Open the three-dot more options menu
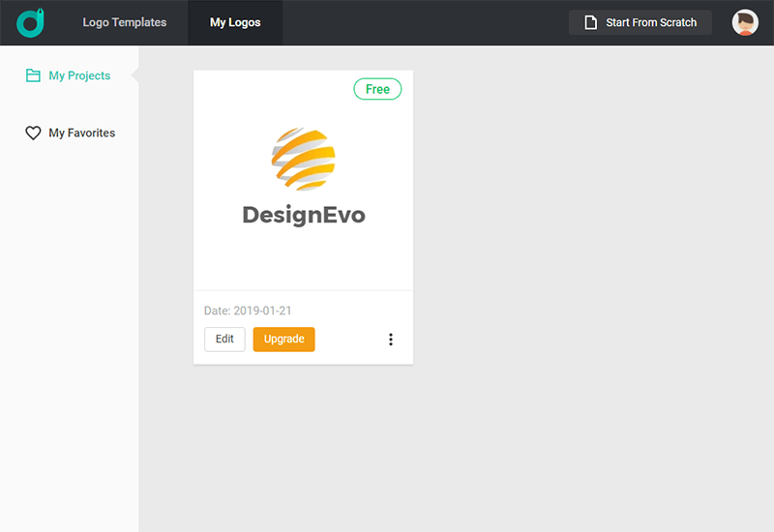Image resolution: width=774 pixels, height=532 pixels. tap(391, 340)
